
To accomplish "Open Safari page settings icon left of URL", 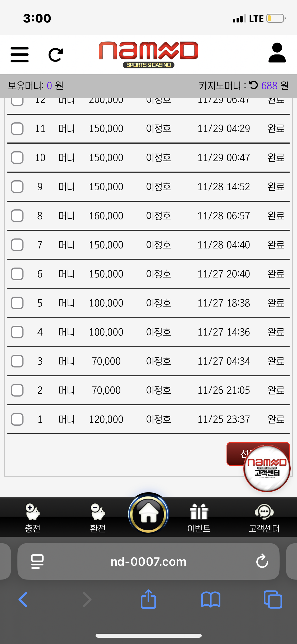I will click(x=37, y=561).
